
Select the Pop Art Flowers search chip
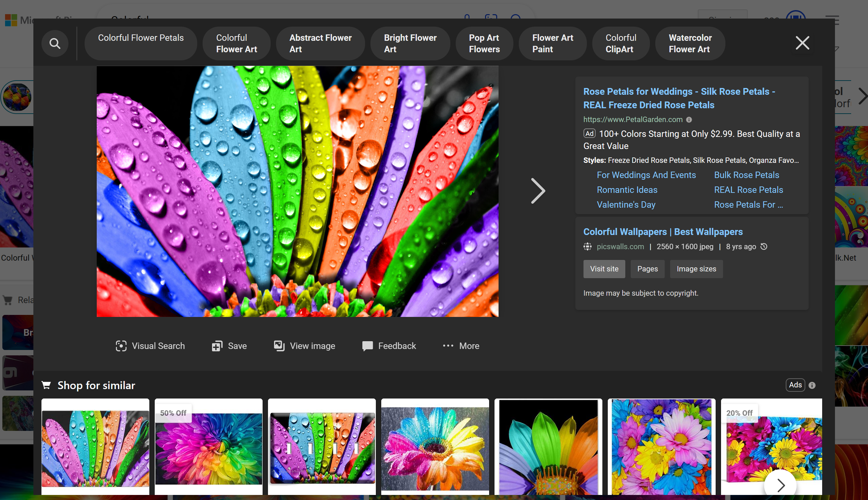(x=484, y=43)
